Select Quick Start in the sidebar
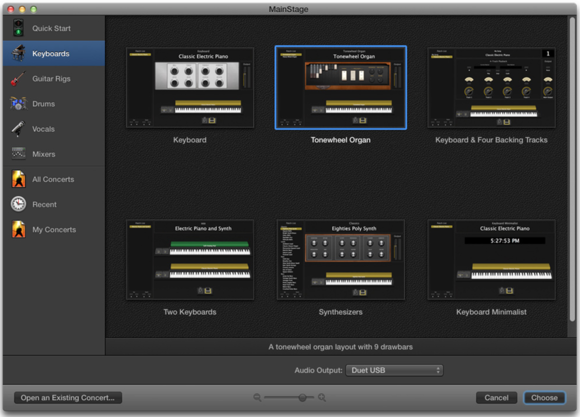 54,28
